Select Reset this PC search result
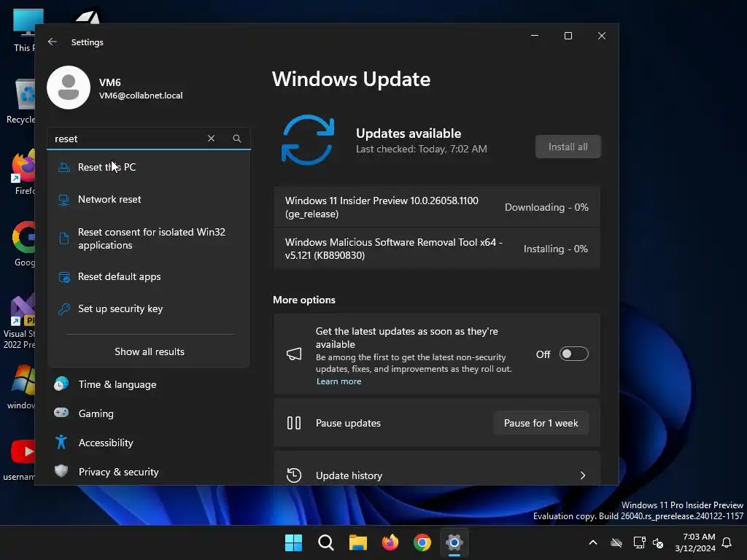The width and height of the screenshot is (747, 560). (x=149, y=167)
